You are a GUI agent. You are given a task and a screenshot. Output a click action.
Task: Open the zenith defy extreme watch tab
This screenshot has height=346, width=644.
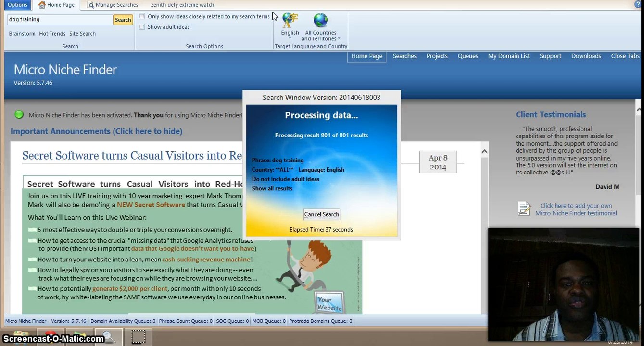pyautogui.click(x=182, y=5)
